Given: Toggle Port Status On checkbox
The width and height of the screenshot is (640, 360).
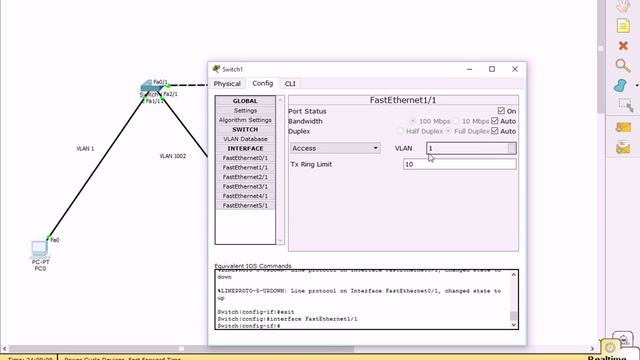Looking at the screenshot, I should tap(501, 111).
